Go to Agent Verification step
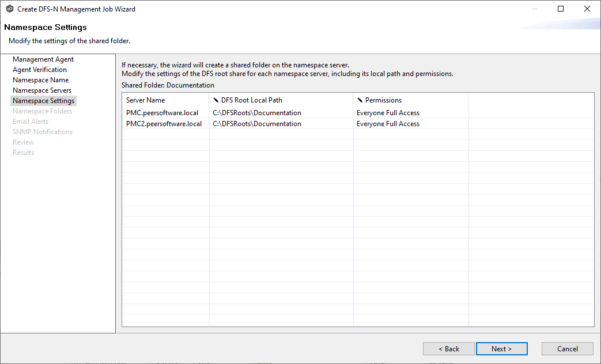This screenshot has height=364, width=601. pyautogui.click(x=40, y=69)
